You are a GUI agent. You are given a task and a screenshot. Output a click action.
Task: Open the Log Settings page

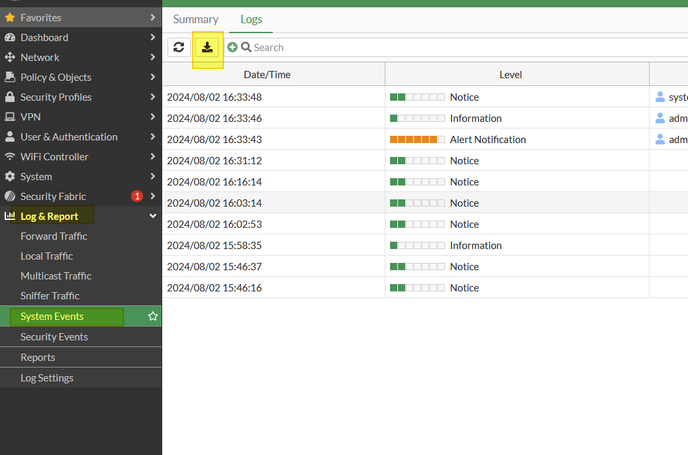pyautogui.click(x=47, y=378)
